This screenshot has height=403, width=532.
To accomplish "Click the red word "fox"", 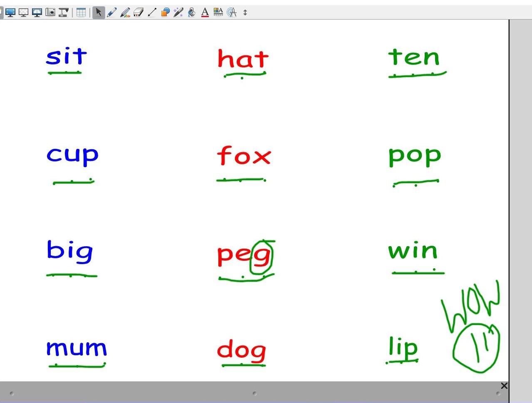I will click(244, 156).
